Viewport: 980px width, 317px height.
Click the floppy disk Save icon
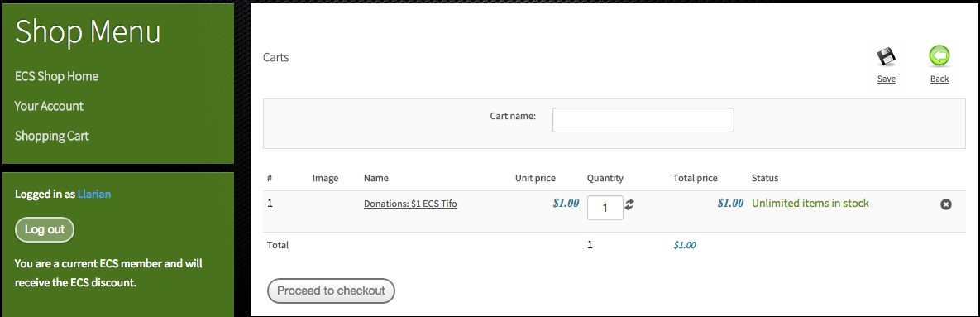(887, 57)
